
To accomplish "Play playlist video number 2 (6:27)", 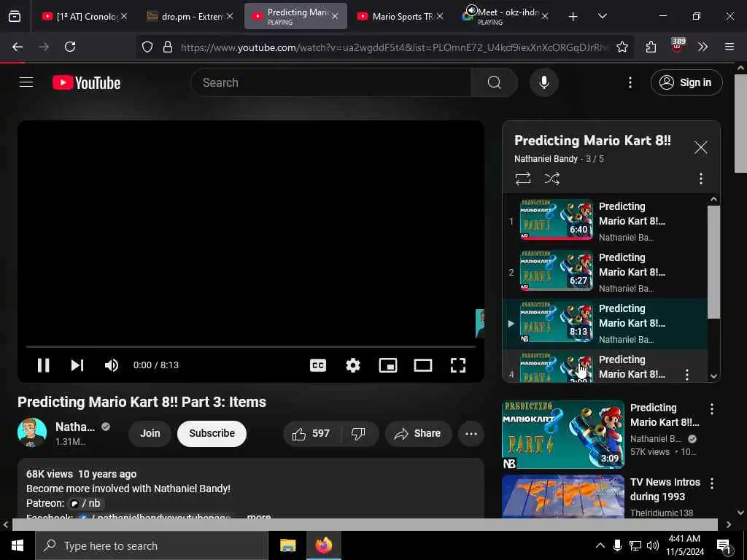I will pyautogui.click(x=605, y=272).
